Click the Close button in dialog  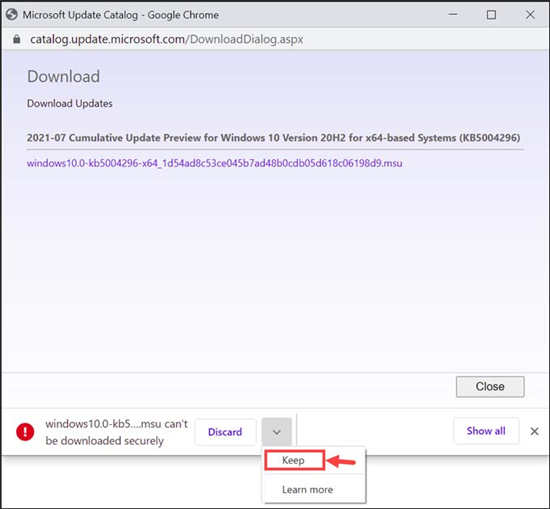[490, 387]
